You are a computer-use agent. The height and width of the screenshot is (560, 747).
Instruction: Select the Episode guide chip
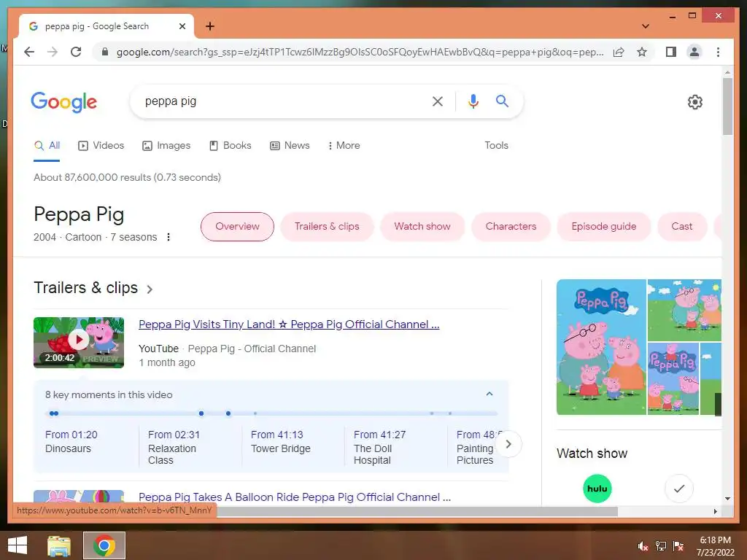pyautogui.click(x=603, y=227)
